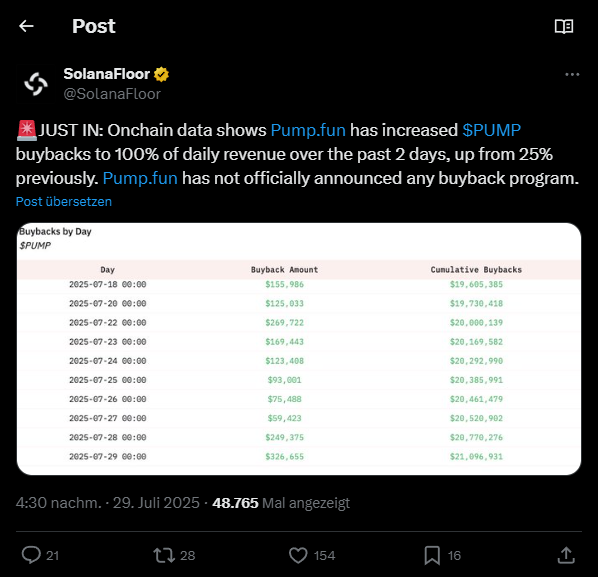Click the repost arrows icon
This screenshot has height=577, width=598.
tap(164, 555)
